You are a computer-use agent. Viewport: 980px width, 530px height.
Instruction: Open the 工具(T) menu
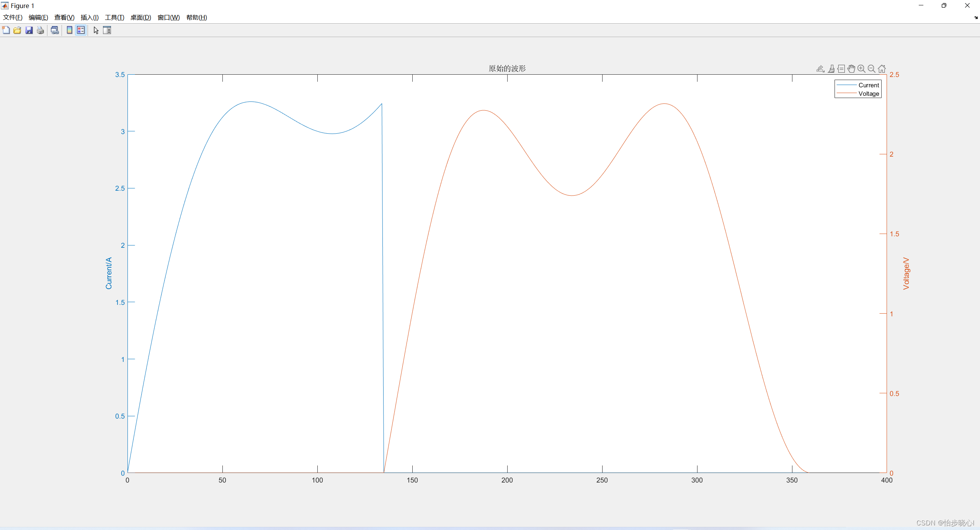(114, 17)
